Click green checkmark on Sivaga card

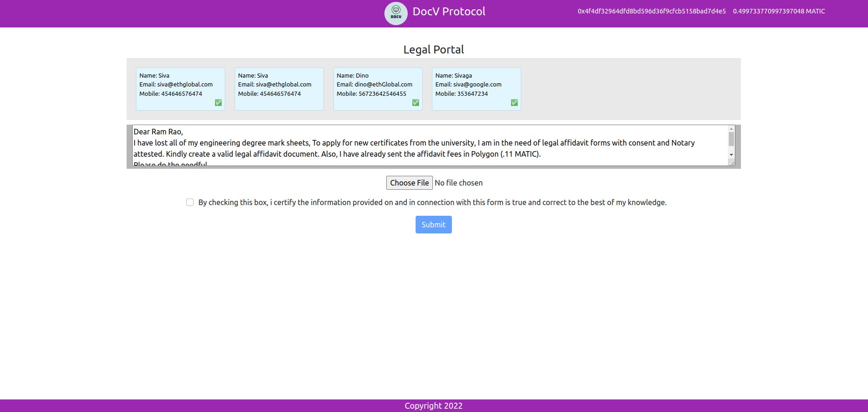click(x=514, y=103)
